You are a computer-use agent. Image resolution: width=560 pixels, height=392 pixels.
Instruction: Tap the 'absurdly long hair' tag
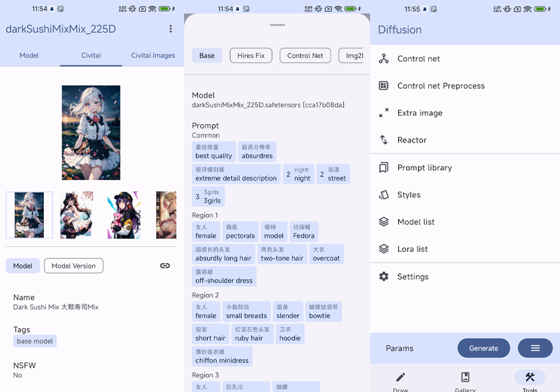223,254
